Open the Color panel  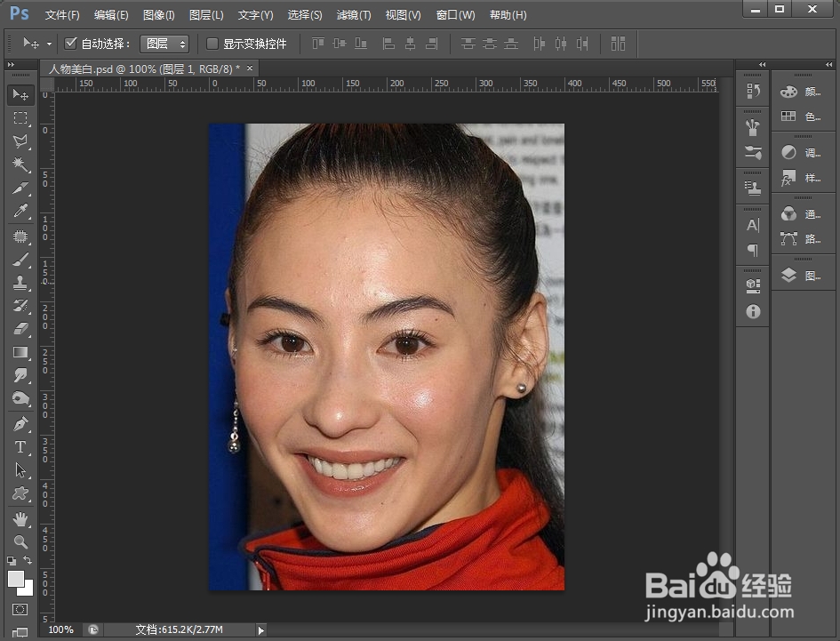point(802,92)
